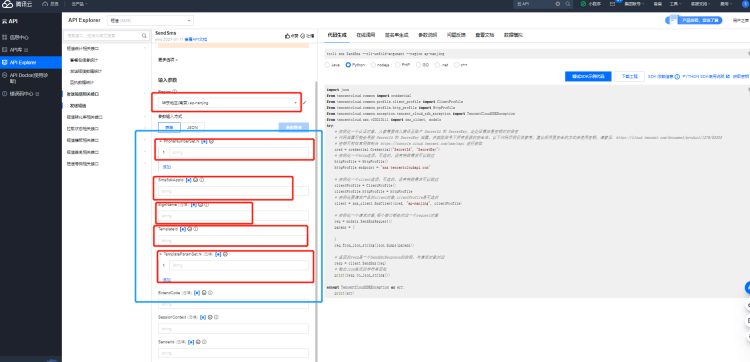
Task: Open the tools dropdown in top bar
Action: (674, 4)
